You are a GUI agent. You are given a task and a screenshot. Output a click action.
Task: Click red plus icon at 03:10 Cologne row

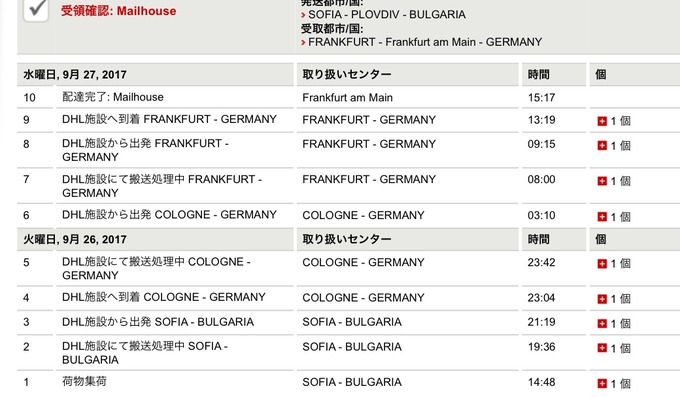pyautogui.click(x=602, y=217)
